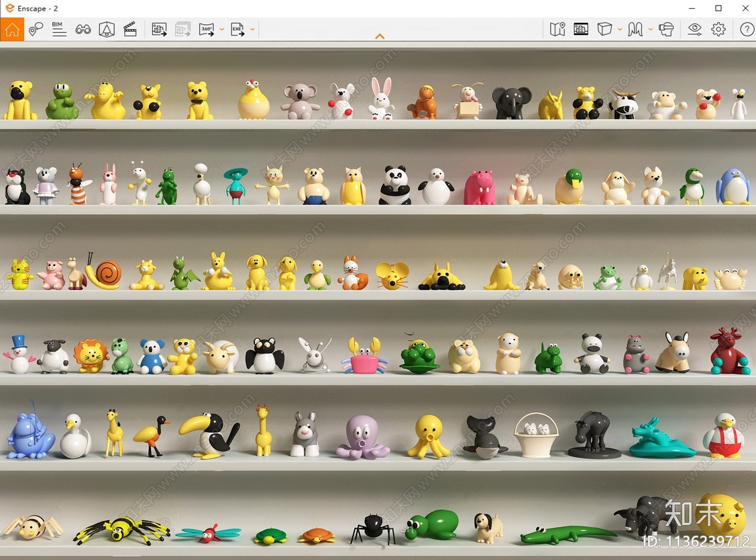The height and width of the screenshot is (560, 756).
Task: Close the Enscape window
Action: click(745, 8)
